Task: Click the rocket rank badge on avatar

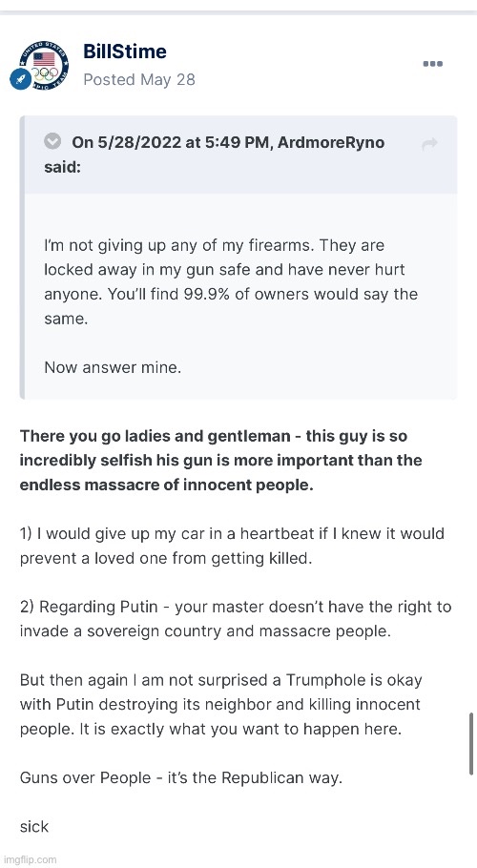Action: click(x=20, y=80)
